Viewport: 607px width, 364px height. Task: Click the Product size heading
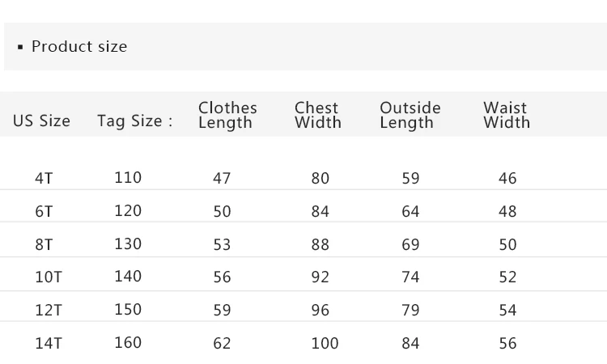click(79, 47)
